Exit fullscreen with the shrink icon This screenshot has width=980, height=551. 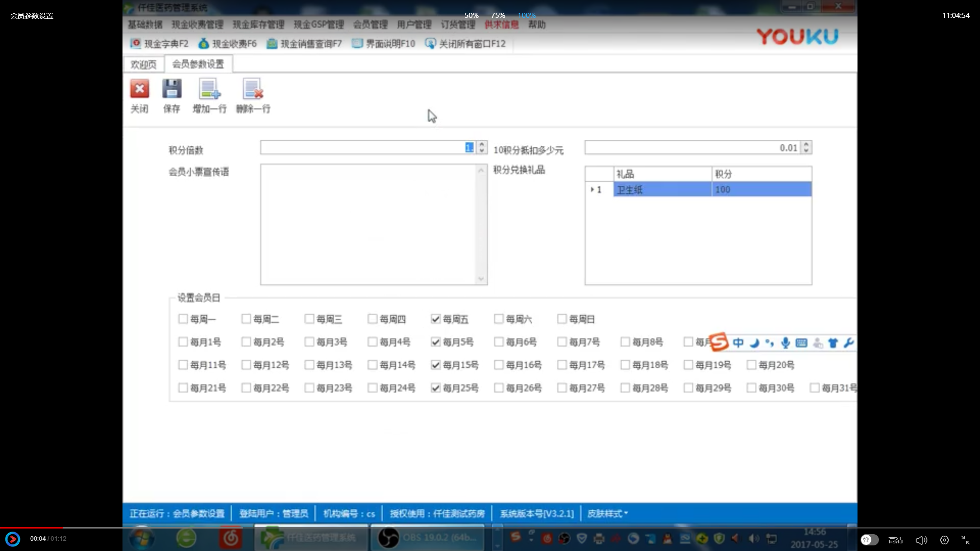pyautogui.click(x=965, y=540)
